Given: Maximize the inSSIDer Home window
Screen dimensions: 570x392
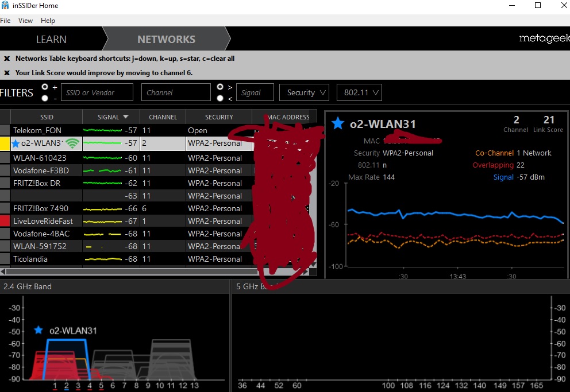Looking at the screenshot, I should click(x=538, y=5).
